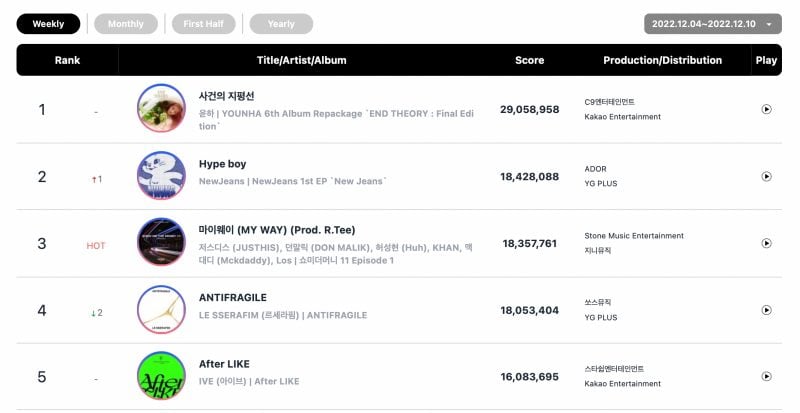Open the MY WAY album cover thumbnail
The width and height of the screenshot is (800, 413).
pos(161,243)
